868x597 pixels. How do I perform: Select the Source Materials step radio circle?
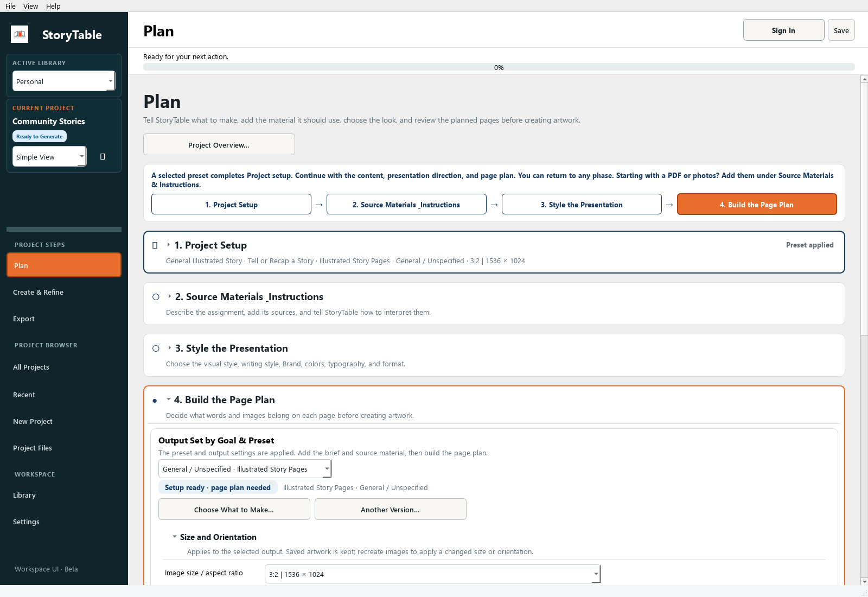156,297
